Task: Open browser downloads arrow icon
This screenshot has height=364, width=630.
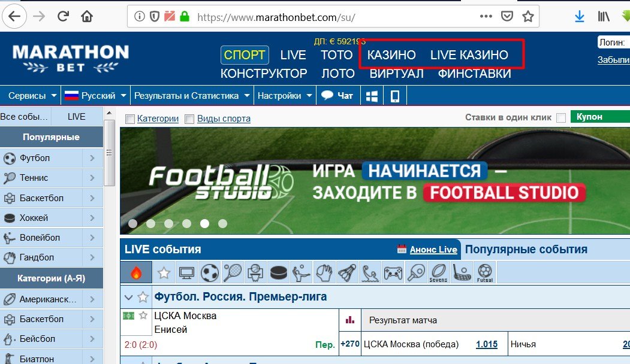Action: click(x=580, y=16)
